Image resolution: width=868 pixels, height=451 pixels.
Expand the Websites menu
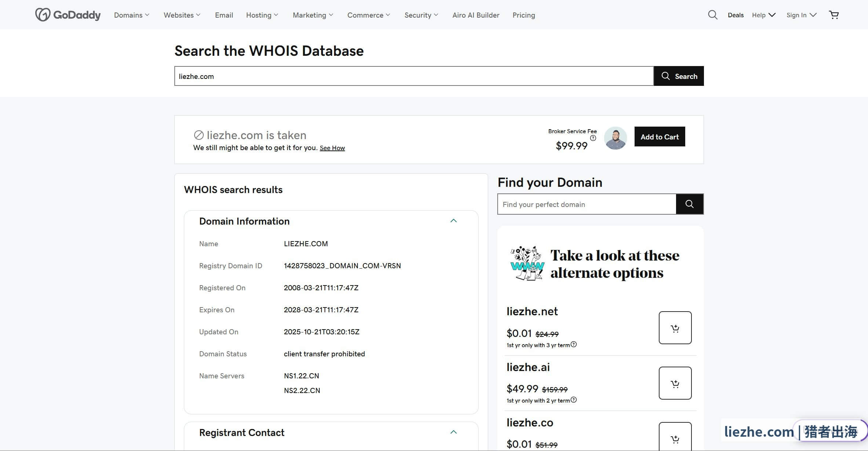182,15
